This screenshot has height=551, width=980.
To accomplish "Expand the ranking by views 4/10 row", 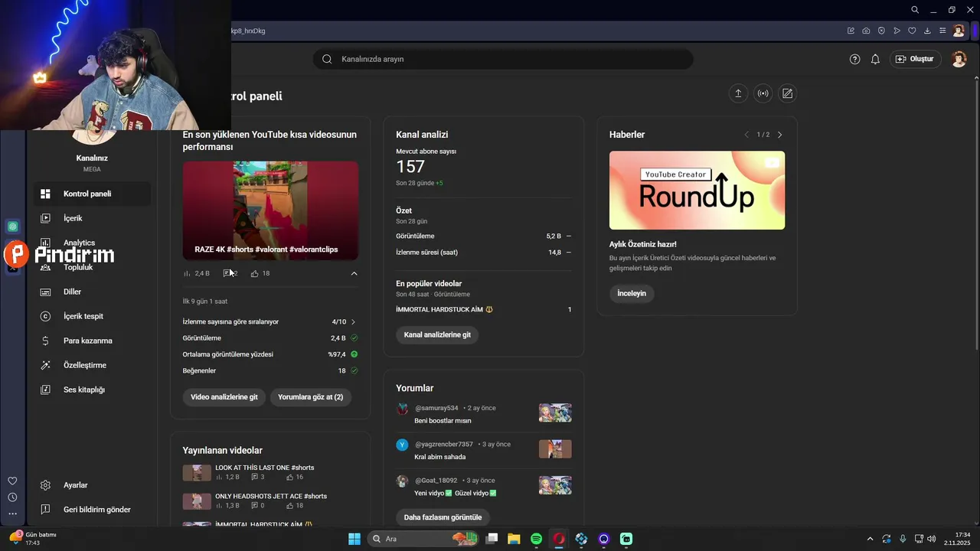I will pos(269,322).
